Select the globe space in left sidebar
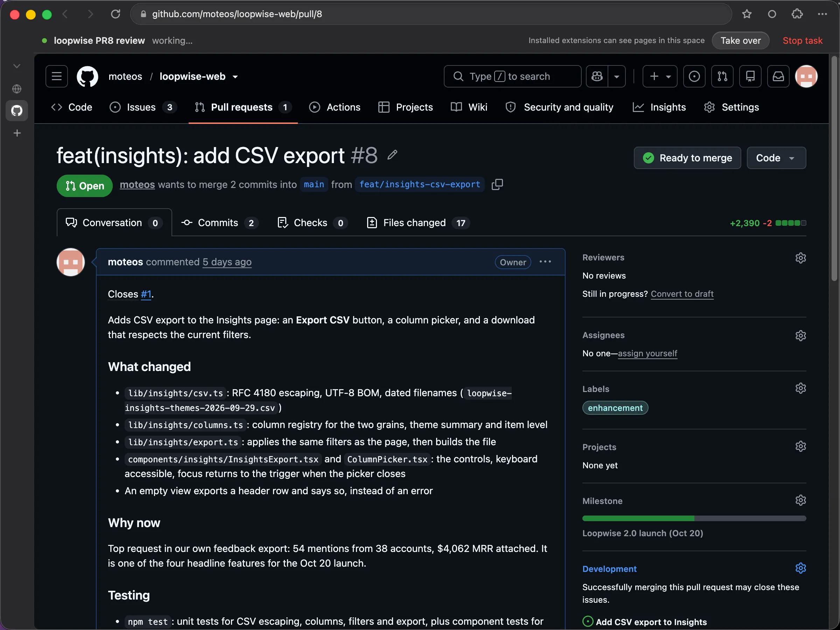The width and height of the screenshot is (840, 630). point(17,89)
